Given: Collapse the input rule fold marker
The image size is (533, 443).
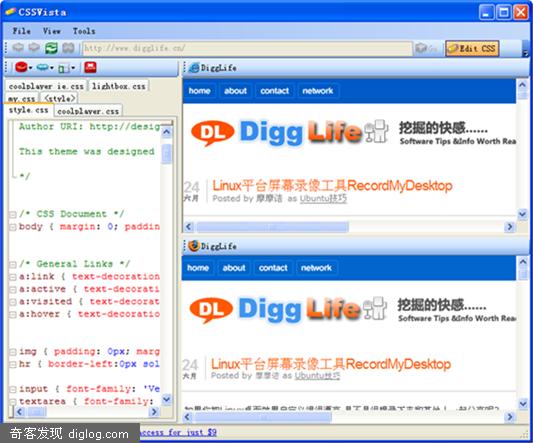Looking at the screenshot, I should tap(13, 389).
